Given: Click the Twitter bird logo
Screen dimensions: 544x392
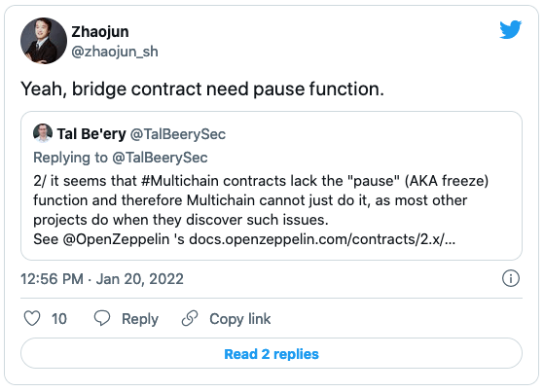Looking at the screenshot, I should [510, 29].
